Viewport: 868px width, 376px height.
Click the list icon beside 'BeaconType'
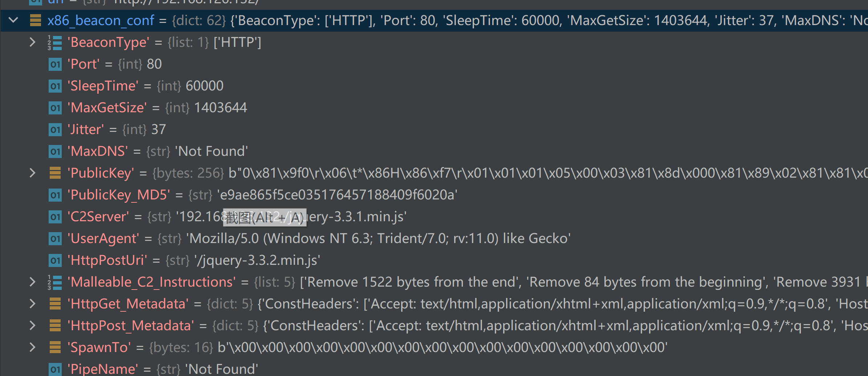coord(55,43)
